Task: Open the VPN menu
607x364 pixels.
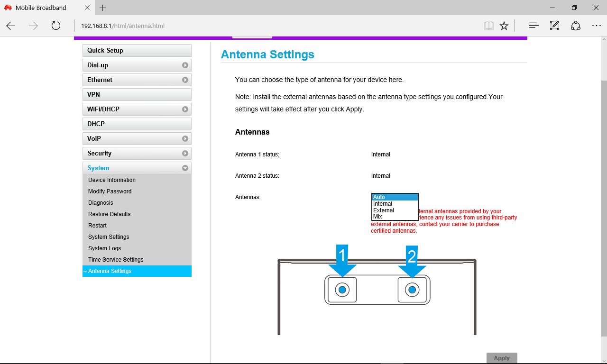Action: [x=137, y=95]
